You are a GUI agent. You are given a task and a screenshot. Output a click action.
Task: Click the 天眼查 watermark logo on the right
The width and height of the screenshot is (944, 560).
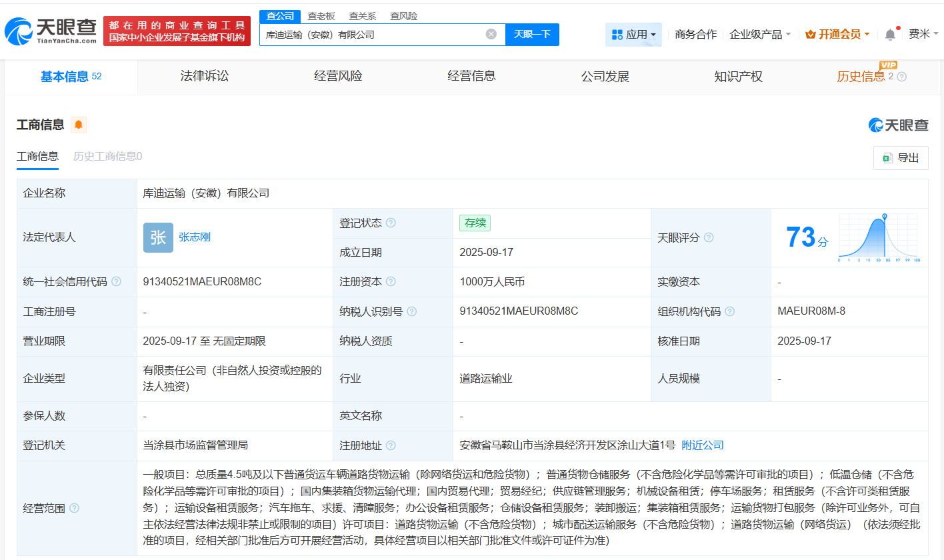click(898, 125)
